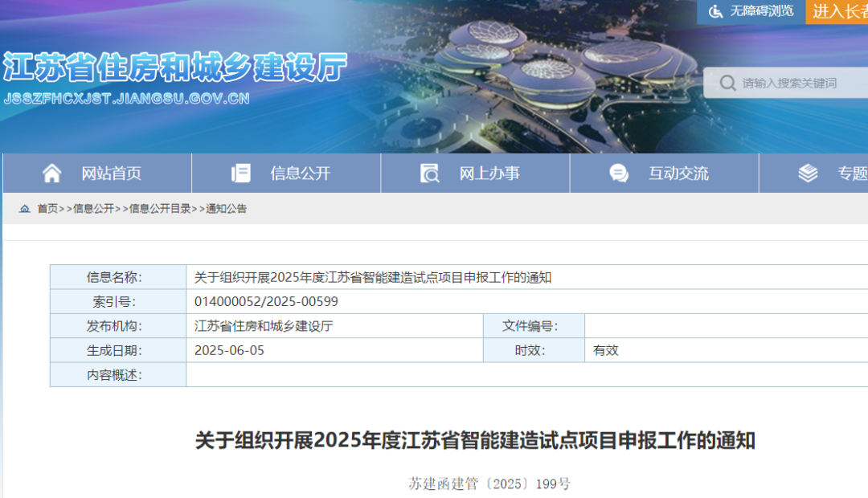Click the magnifier search icon
868x498 pixels.
[727, 83]
